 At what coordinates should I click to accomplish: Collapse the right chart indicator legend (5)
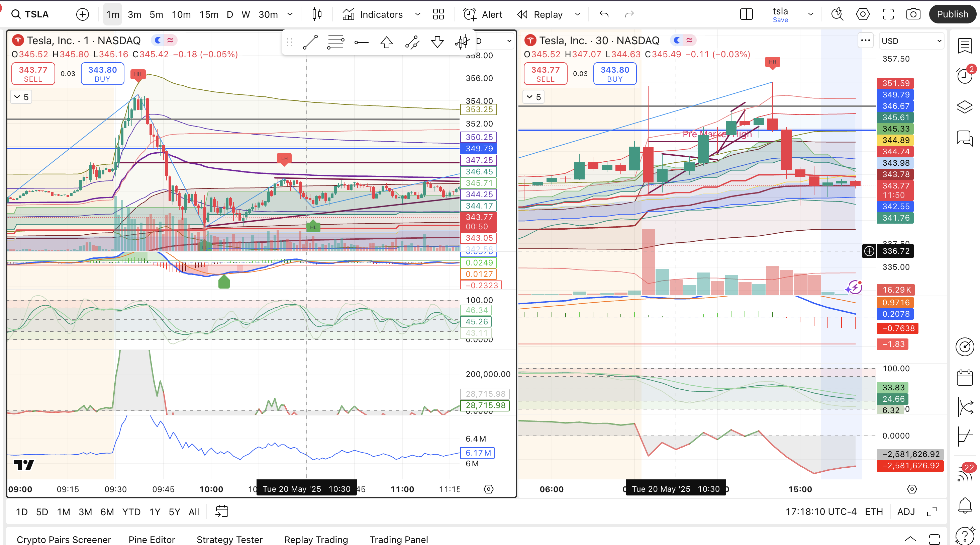click(533, 97)
